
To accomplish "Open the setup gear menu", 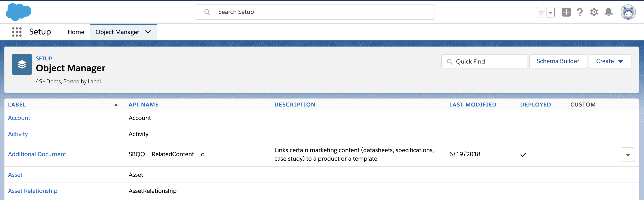I will point(594,12).
